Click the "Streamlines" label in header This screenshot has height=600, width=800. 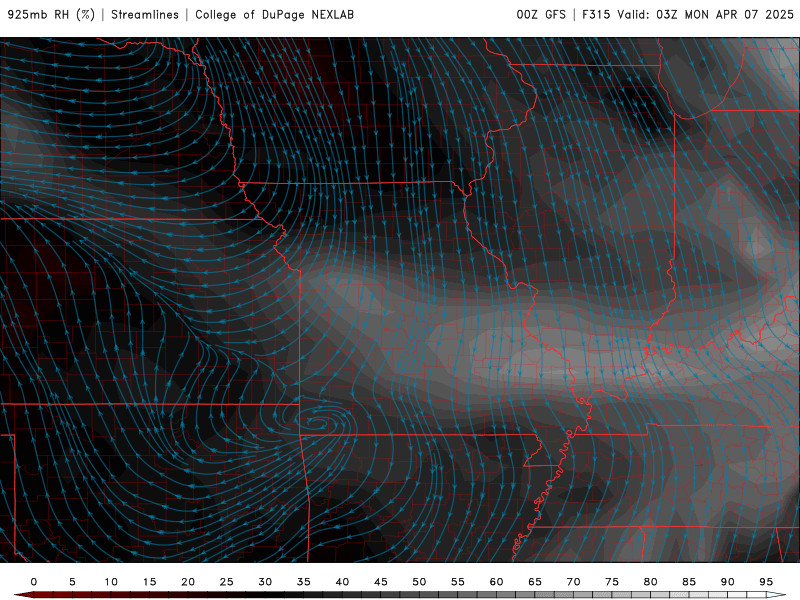[145, 14]
